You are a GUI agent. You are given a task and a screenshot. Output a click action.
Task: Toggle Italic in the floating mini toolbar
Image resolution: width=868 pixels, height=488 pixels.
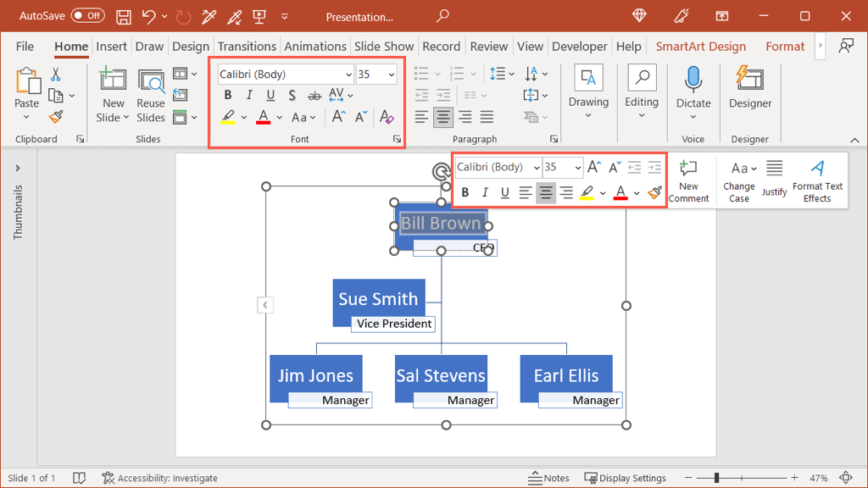pos(485,193)
